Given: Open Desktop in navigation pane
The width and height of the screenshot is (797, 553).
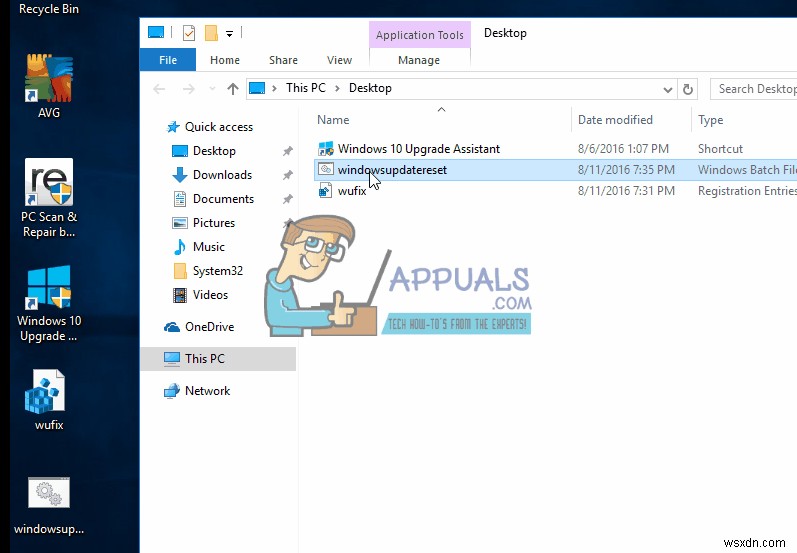Looking at the screenshot, I should [214, 151].
